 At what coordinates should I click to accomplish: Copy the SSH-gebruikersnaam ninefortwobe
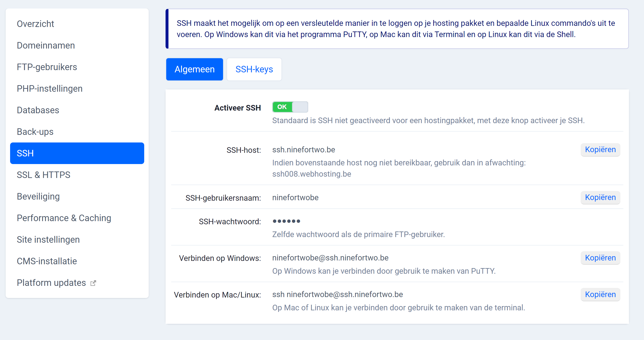[600, 197]
